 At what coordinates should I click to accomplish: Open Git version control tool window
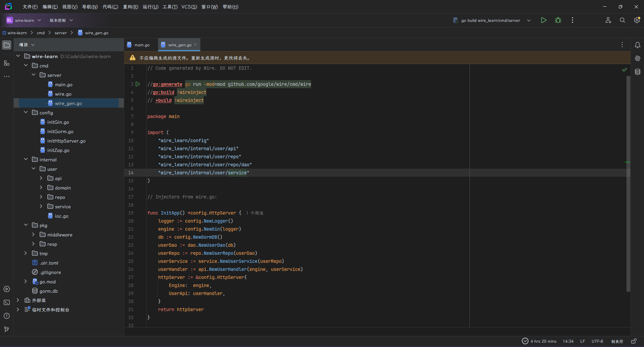point(7,329)
